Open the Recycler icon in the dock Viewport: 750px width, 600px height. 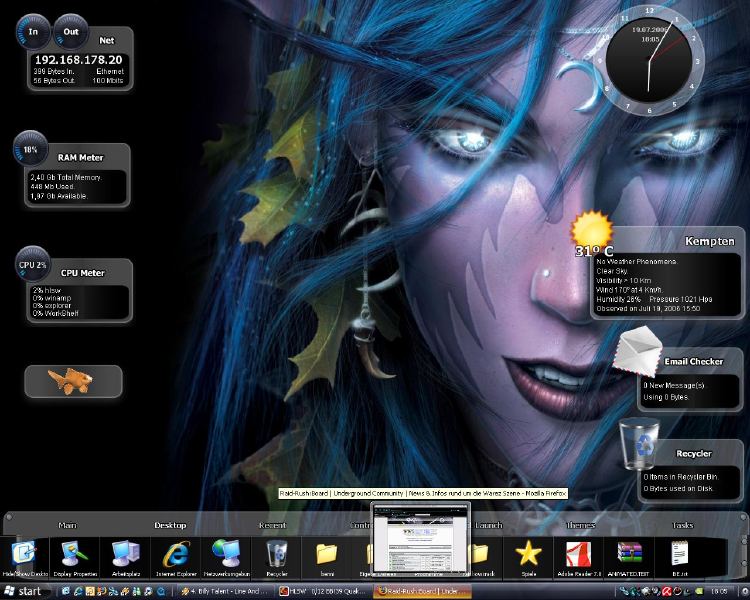coord(277,554)
